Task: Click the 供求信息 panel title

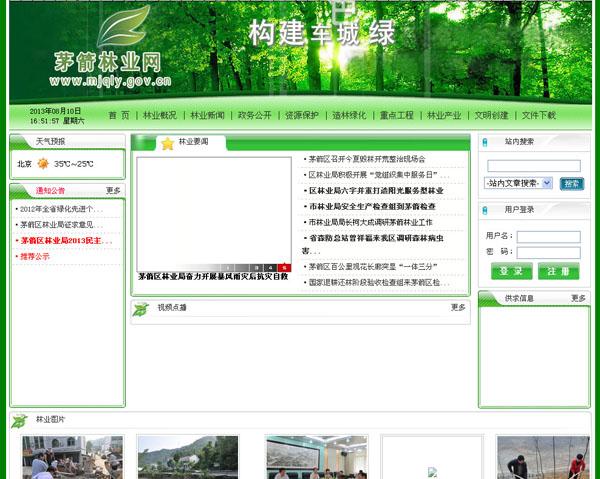Action: [x=519, y=298]
